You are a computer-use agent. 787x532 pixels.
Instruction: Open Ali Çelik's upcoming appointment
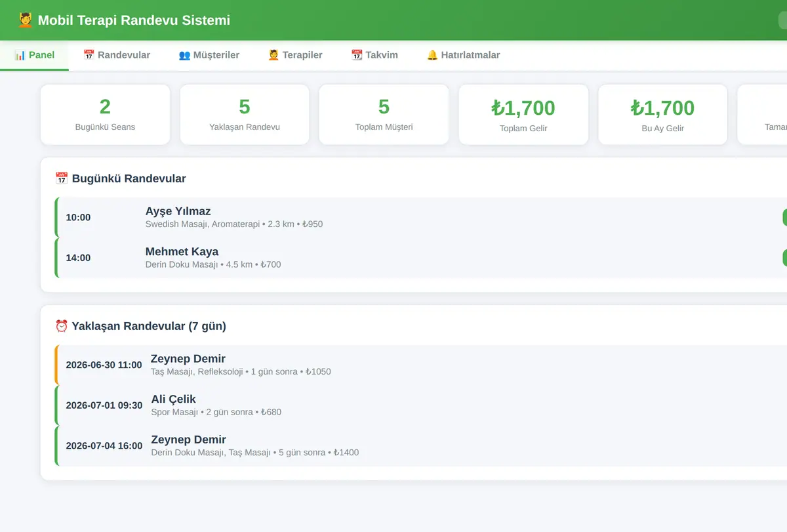[x=421, y=405]
